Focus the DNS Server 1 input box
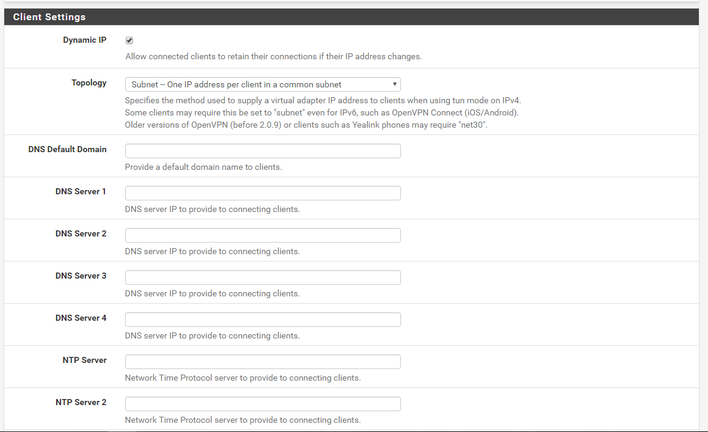This screenshot has width=708, height=432. 262,193
